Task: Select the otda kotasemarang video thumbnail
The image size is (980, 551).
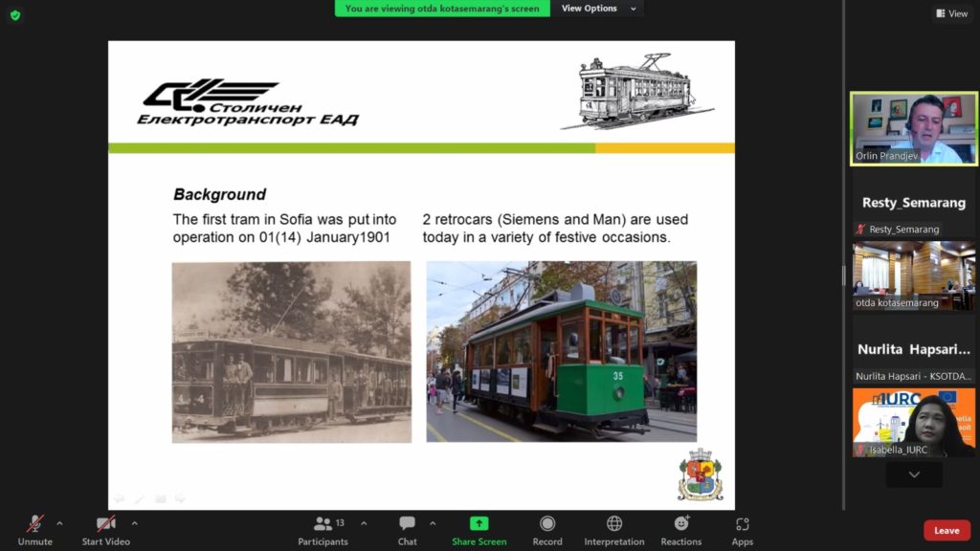Action: [914, 275]
